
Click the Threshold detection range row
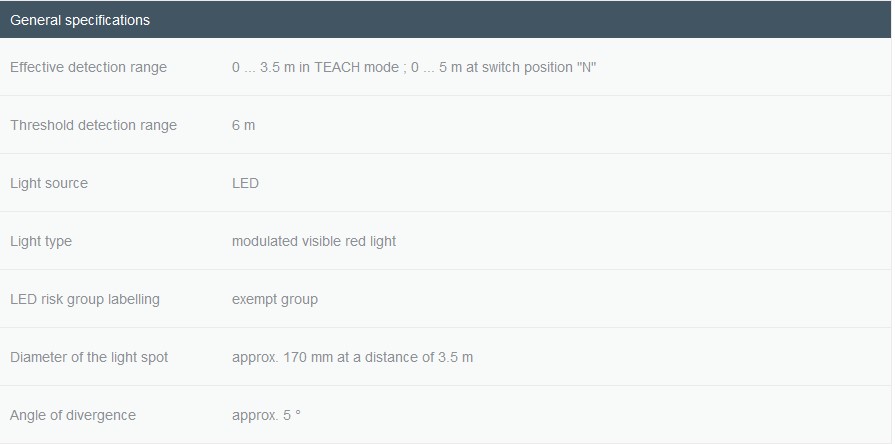[x=445, y=125]
